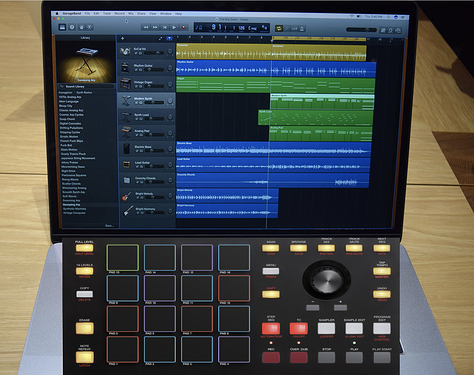Select the Crunchy Chords track icon
Screen dimensions: 474x375
pyautogui.click(x=127, y=180)
